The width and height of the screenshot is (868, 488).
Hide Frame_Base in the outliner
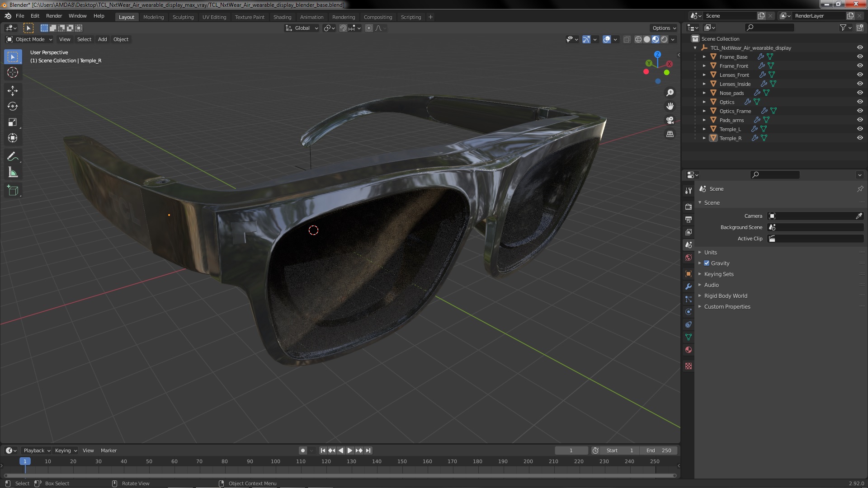pyautogui.click(x=860, y=56)
